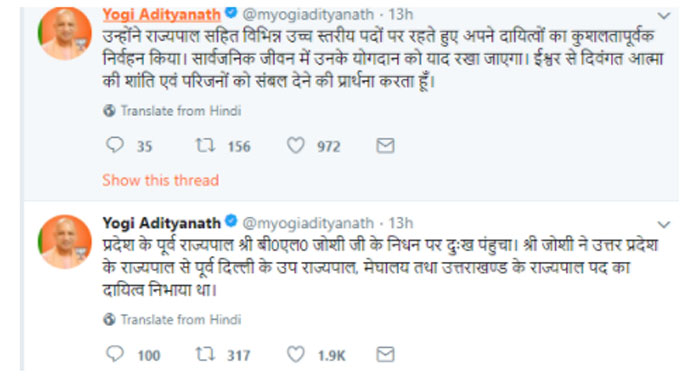Retweet the tweet with 156 retweets
Viewport: 700px width, 389px height.
(x=205, y=145)
